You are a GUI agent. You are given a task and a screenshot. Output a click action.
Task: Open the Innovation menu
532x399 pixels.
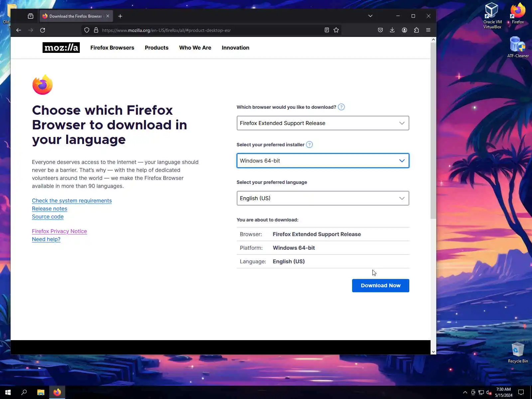(x=235, y=48)
